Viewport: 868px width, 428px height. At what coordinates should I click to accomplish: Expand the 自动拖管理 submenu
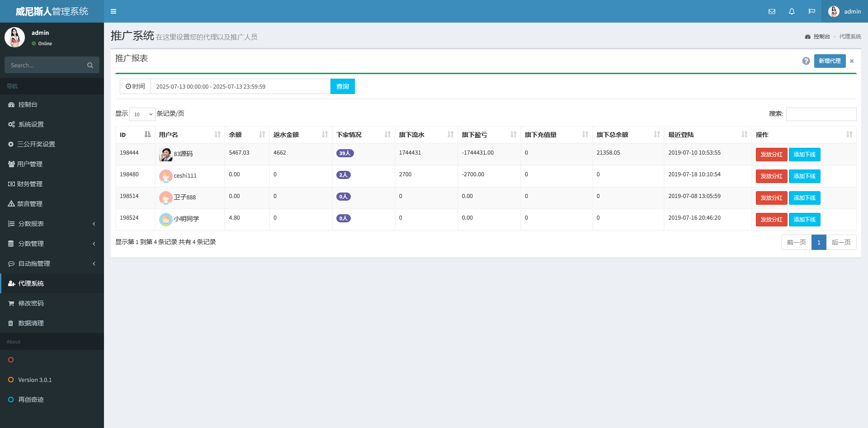coord(52,263)
